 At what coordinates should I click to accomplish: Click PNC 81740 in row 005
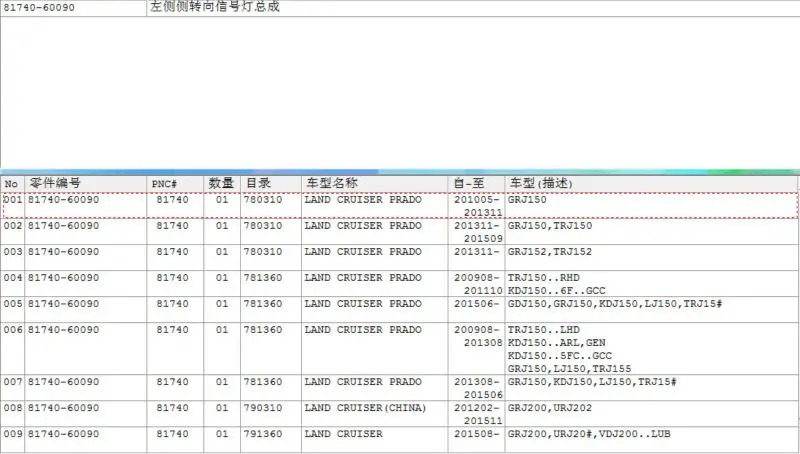click(172, 304)
